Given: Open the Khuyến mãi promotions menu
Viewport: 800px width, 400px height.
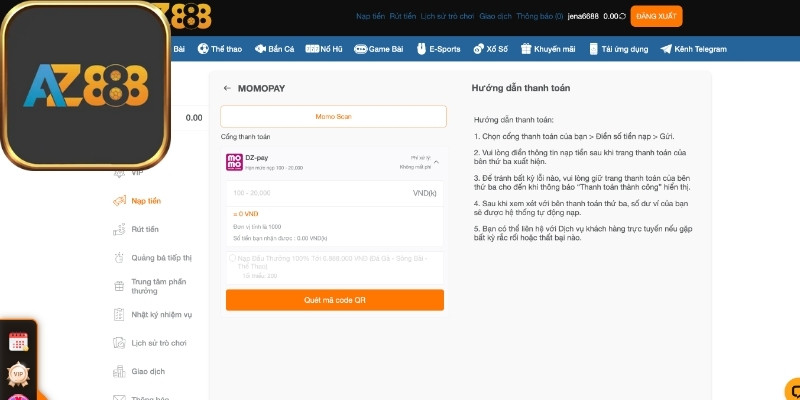Looking at the screenshot, I should point(548,49).
